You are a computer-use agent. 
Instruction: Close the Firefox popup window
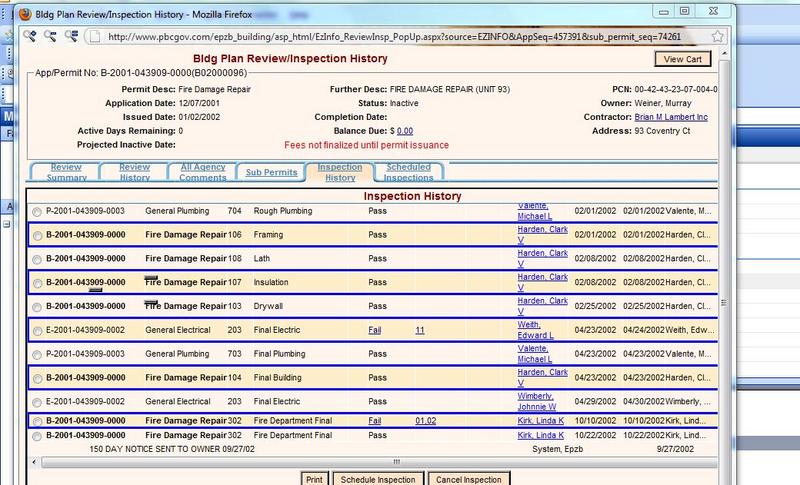[713, 11]
